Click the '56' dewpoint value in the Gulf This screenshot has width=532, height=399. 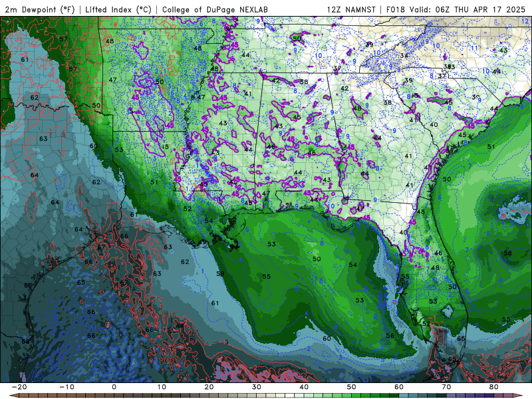[x=390, y=336]
